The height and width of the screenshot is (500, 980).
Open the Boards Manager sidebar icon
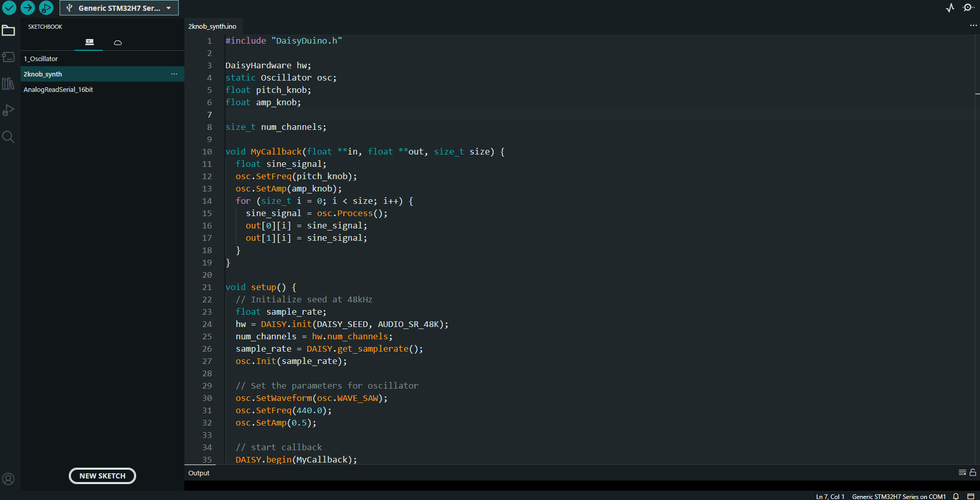coord(9,57)
